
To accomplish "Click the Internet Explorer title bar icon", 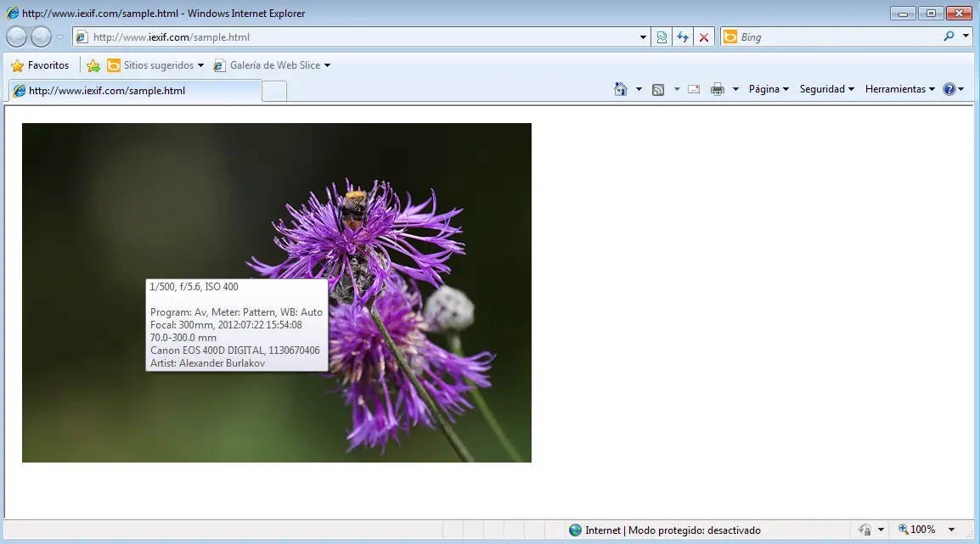I will [x=13, y=13].
